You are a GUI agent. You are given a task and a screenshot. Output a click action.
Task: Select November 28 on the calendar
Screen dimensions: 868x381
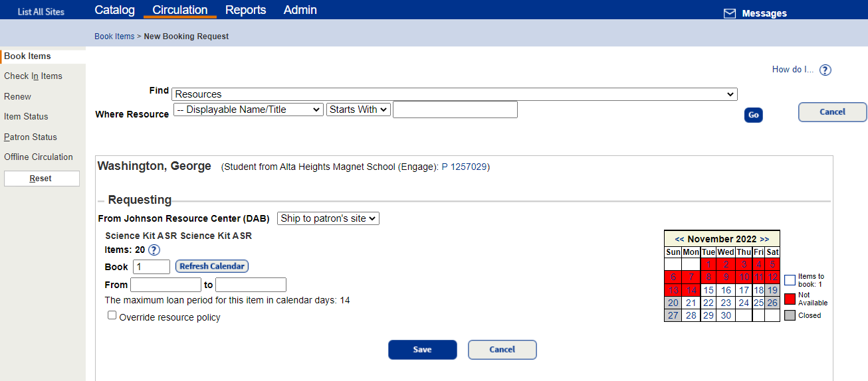[691, 315]
